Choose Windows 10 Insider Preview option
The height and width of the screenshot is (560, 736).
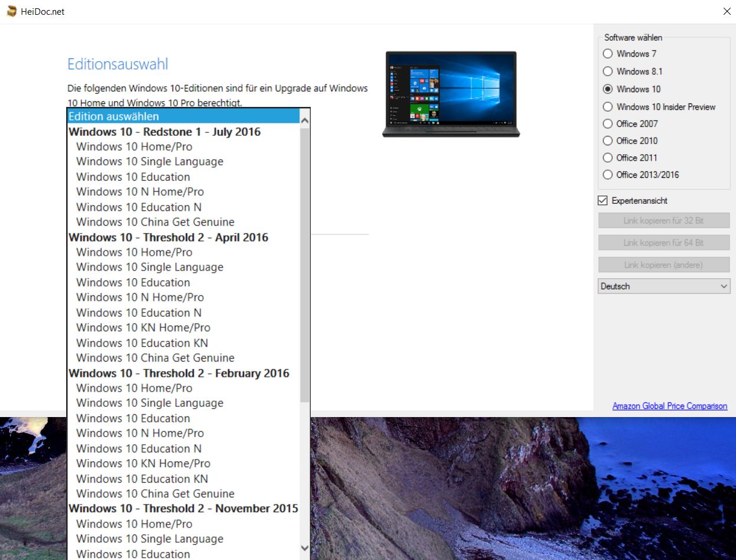point(607,107)
